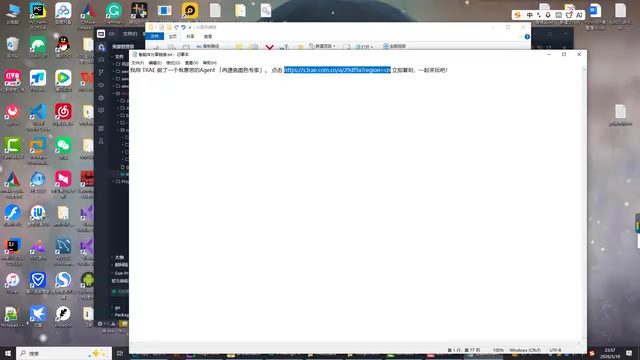Click the Windows Start button
This screenshot has width=640, height=360.
tap(7, 353)
